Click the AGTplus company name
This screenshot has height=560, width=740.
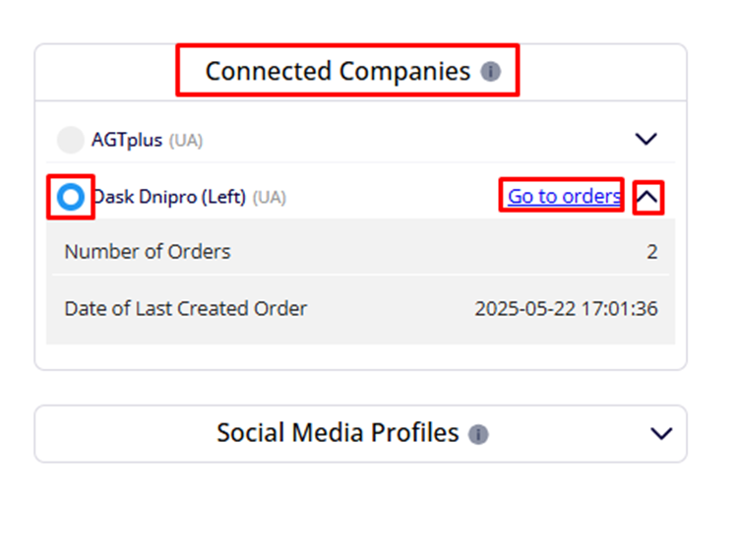point(127,140)
